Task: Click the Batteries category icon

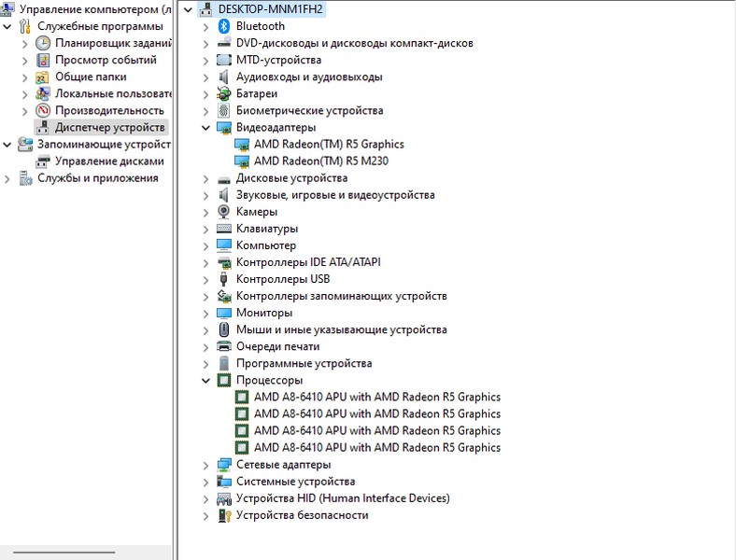Action: point(224,93)
